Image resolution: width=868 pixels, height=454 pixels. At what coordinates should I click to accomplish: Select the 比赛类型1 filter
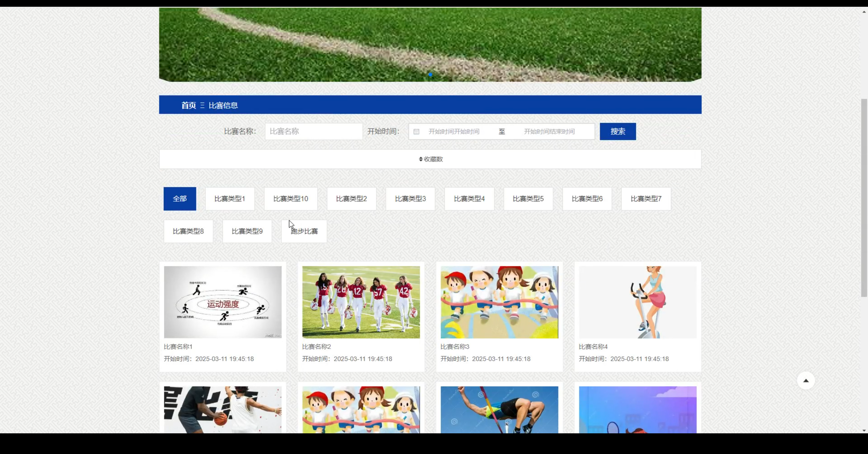pyautogui.click(x=230, y=199)
